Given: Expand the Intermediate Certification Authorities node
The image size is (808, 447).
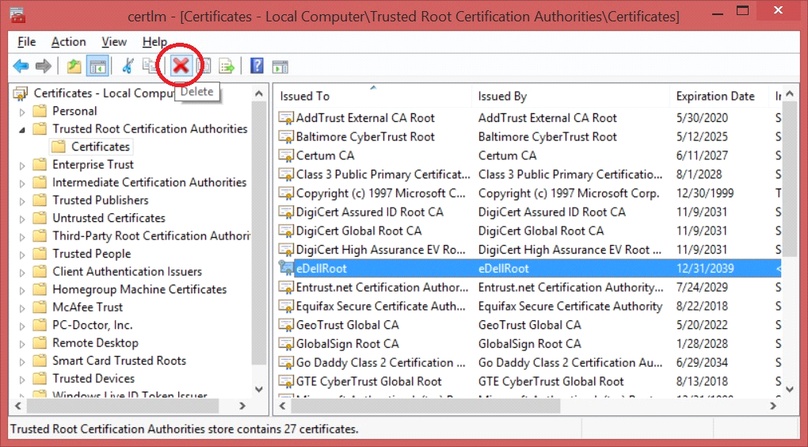Looking at the screenshot, I should pos(21,183).
